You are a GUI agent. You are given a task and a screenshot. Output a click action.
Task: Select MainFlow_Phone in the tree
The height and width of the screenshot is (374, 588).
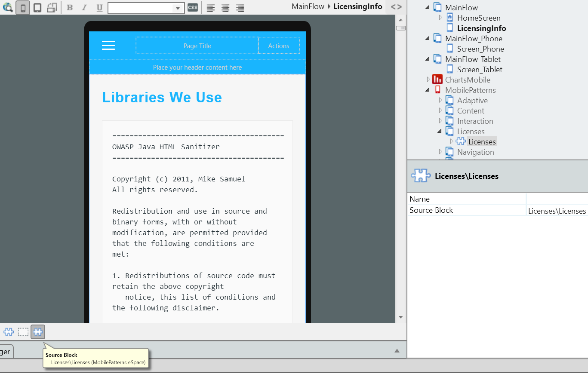(x=474, y=39)
